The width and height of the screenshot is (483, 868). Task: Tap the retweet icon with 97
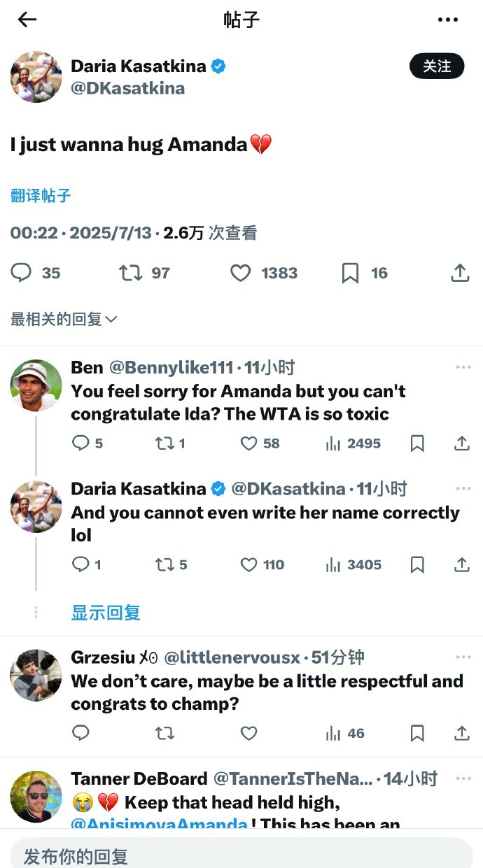(x=131, y=273)
